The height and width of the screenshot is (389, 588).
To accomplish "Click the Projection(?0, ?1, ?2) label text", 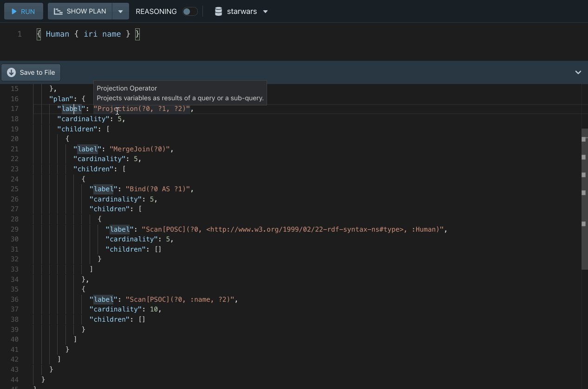I will [x=142, y=109].
